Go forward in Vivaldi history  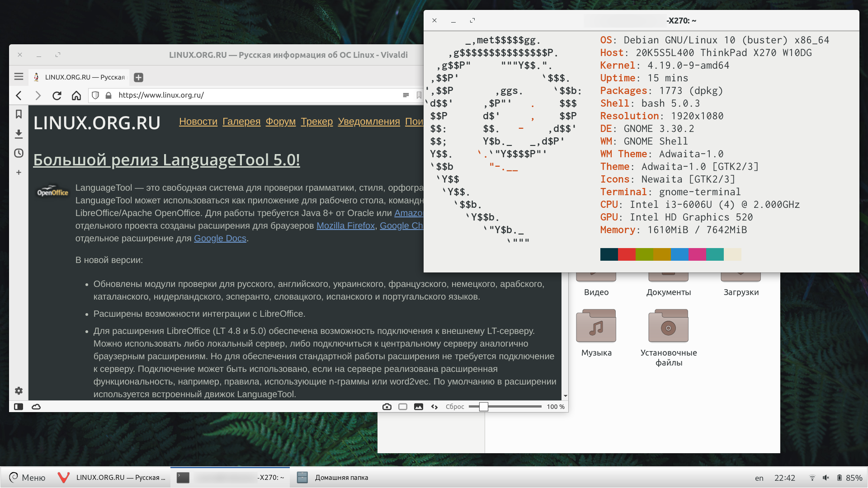pos(38,95)
